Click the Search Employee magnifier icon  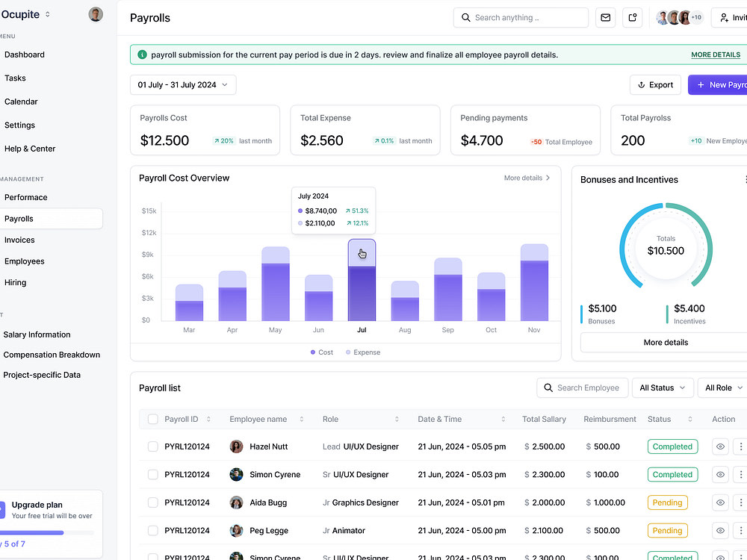[x=548, y=388]
